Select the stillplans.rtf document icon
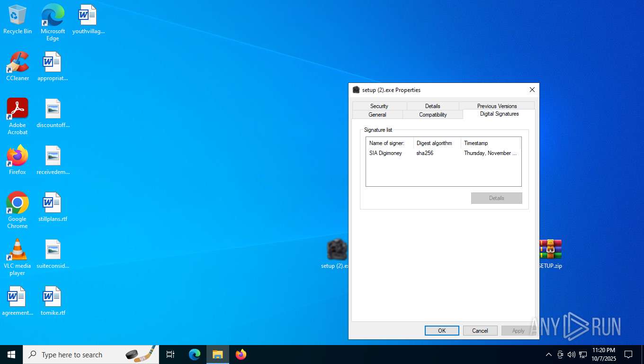Viewport: 644px width, 364px height. tap(53, 207)
